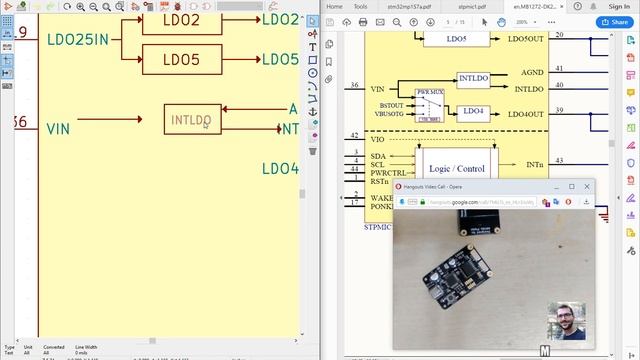Viewport: 640px width, 360px height.
Task: Zoom in on the symbol editor
Action: pyautogui.click(x=80, y=7)
